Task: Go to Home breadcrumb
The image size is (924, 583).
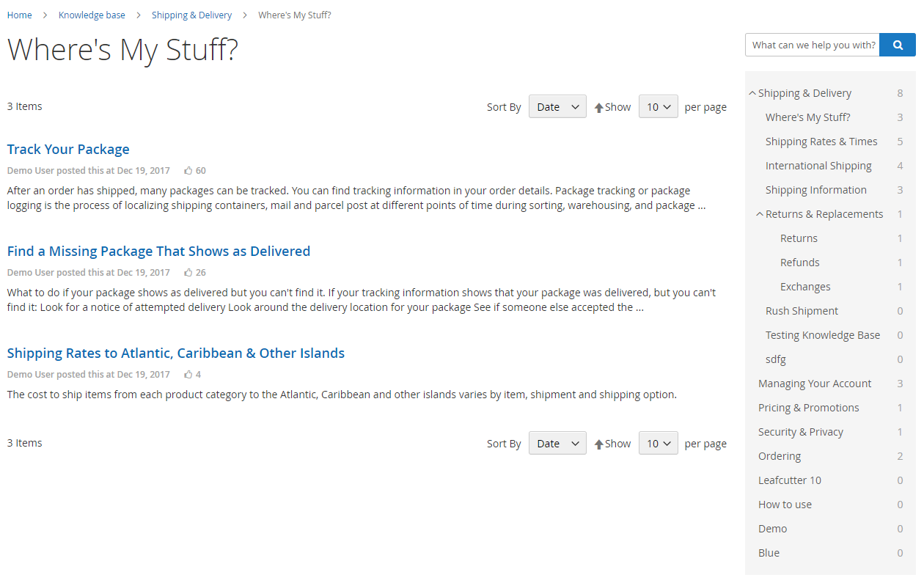Action: [20, 15]
